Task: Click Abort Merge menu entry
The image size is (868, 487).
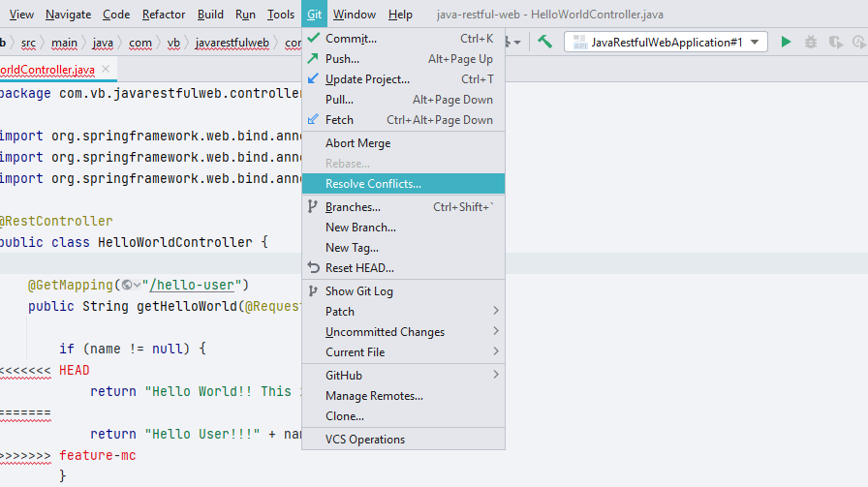Action: click(x=357, y=143)
